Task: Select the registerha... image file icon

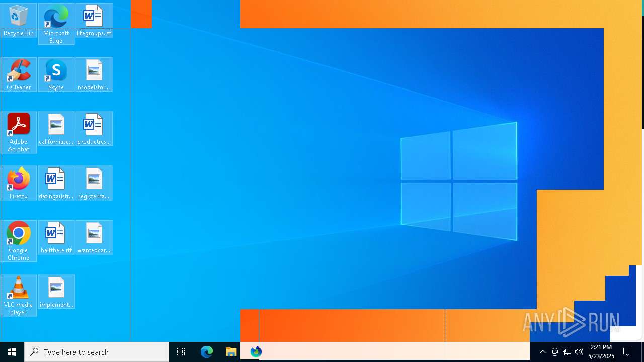Action: point(94,183)
